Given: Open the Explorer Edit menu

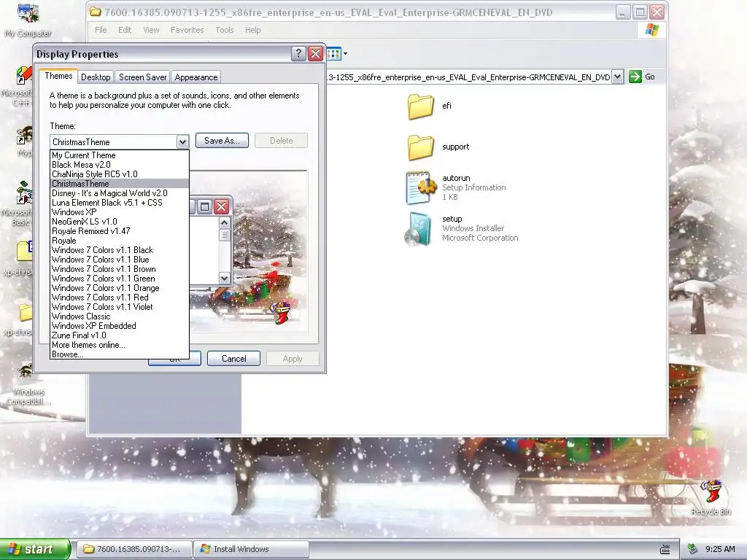Looking at the screenshot, I should point(125,30).
